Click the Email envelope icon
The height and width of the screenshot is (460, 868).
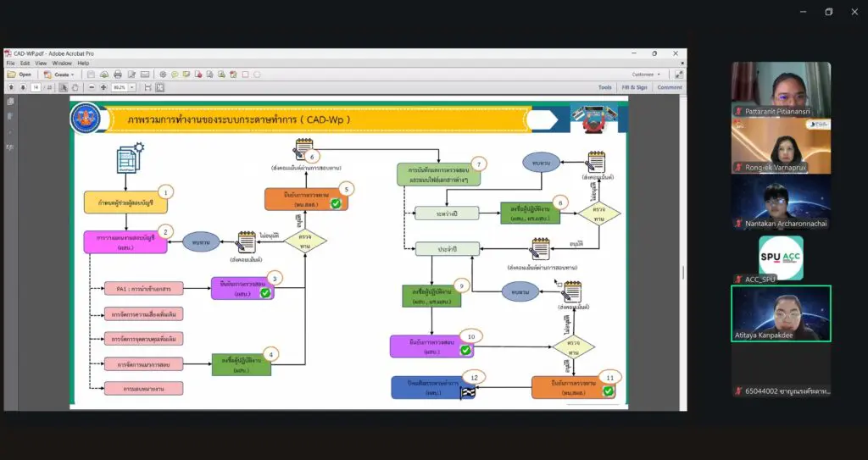pos(145,75)
